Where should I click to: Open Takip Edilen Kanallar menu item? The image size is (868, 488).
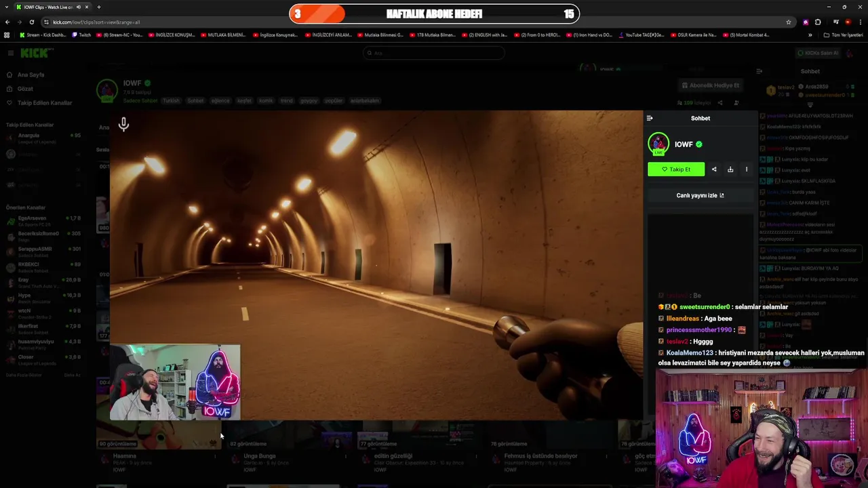(39, 103)
